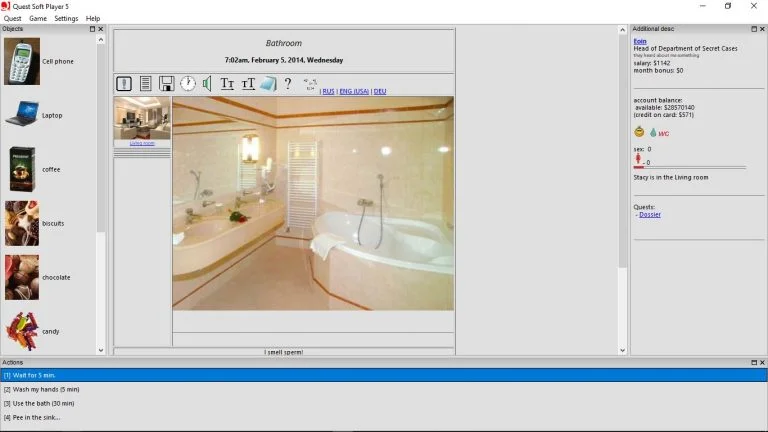Click the salary: $1142 text
The width and height of the screenshot is (768, 432).
(x=651, y=63)
